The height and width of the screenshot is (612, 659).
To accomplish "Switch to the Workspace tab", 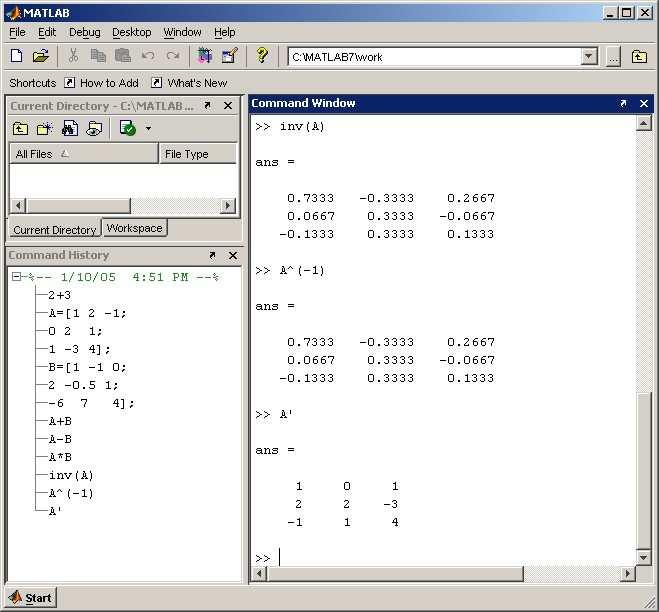I will (x=134, y=228).
